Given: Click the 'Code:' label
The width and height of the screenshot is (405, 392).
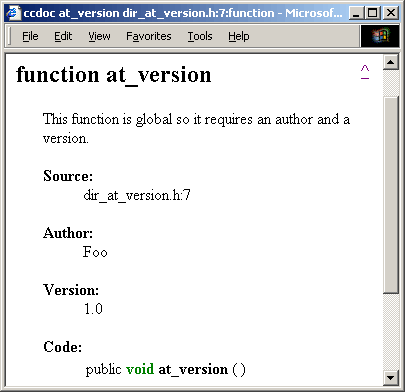Looking at the screenshot, I should pos(62,347).
